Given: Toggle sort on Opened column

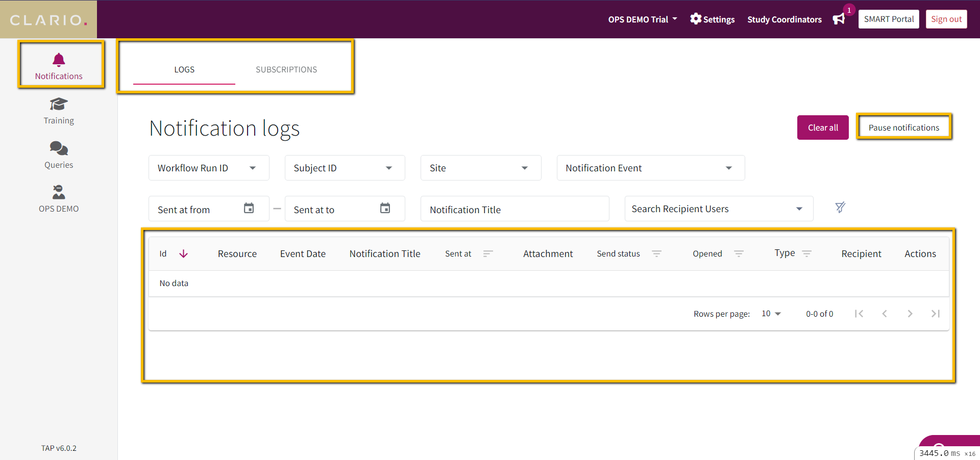Looking at the screenshot, I should [739, 253].
